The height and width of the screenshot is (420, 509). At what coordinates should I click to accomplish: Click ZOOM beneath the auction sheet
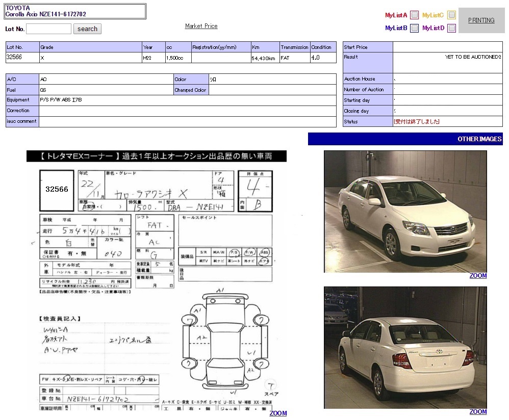point(278,413)
